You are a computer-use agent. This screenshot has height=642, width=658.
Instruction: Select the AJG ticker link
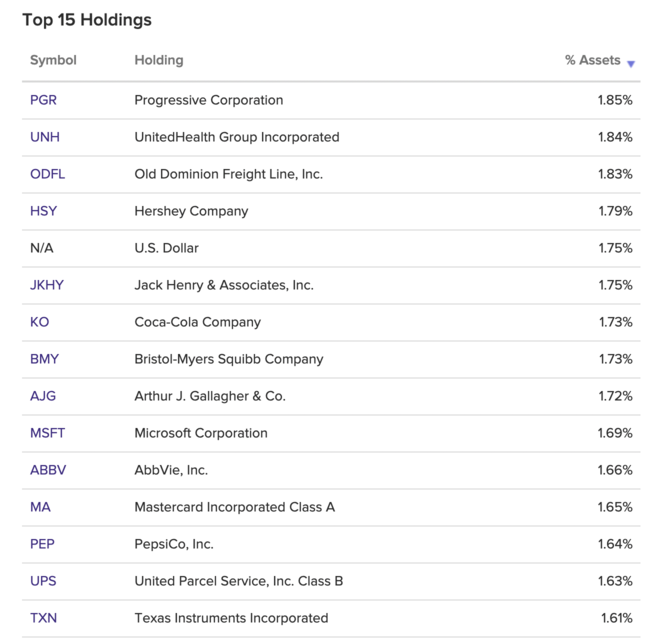coord(43,396)
